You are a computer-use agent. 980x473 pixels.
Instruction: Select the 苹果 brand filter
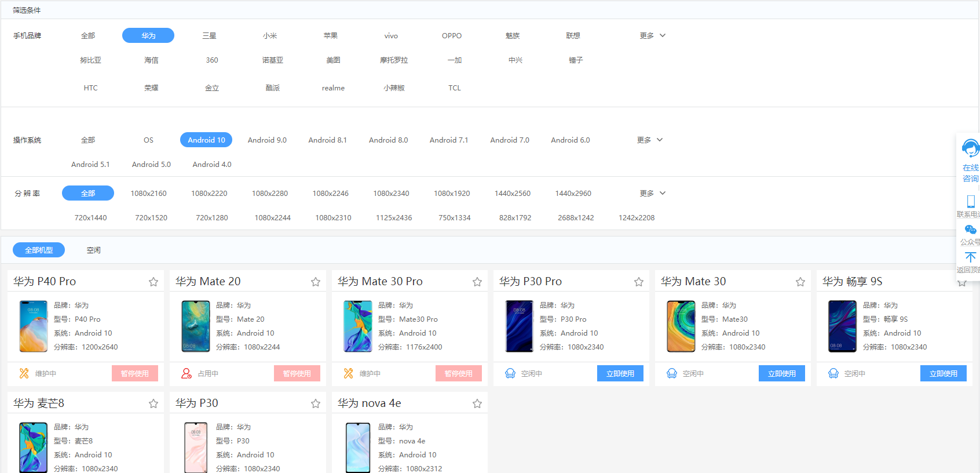pos(331,35)
